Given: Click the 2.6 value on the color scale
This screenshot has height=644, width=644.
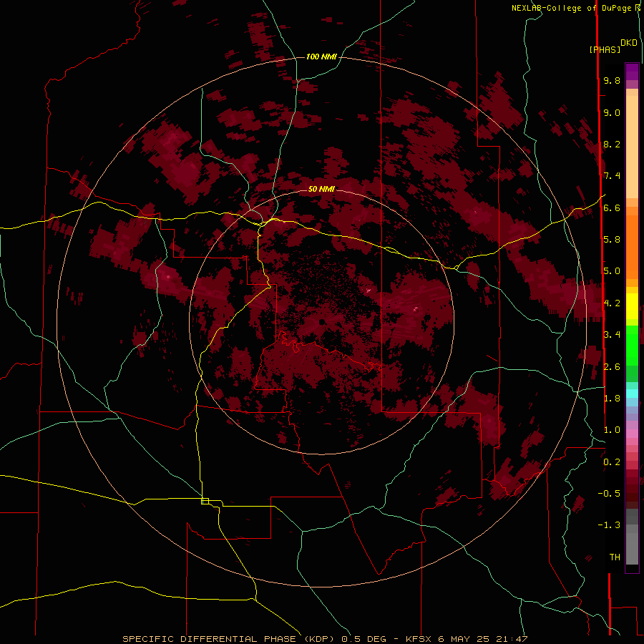Looking at the screenshot, I should [x=612, y=366].
